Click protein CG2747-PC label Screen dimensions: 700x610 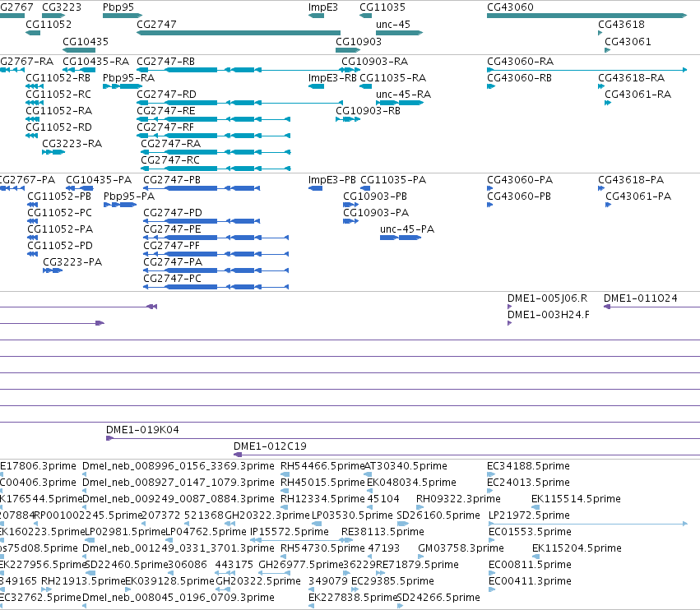172,279
